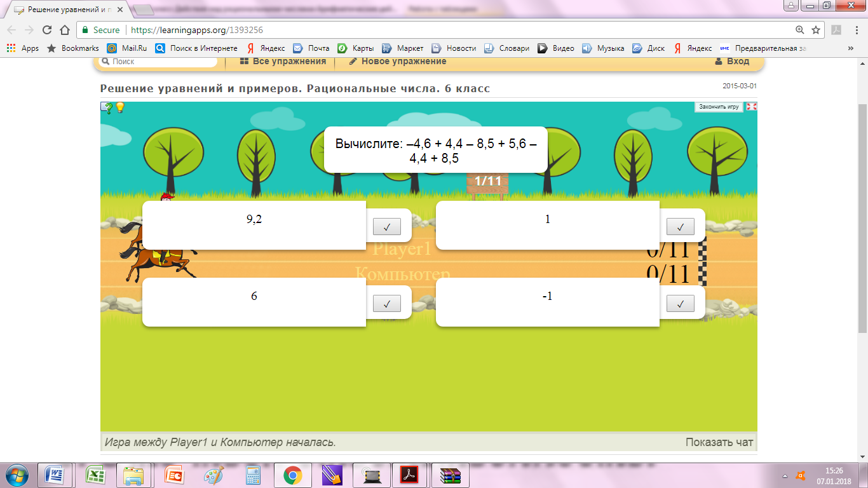
Task: Open the help question mark icon
Action: 107,108
